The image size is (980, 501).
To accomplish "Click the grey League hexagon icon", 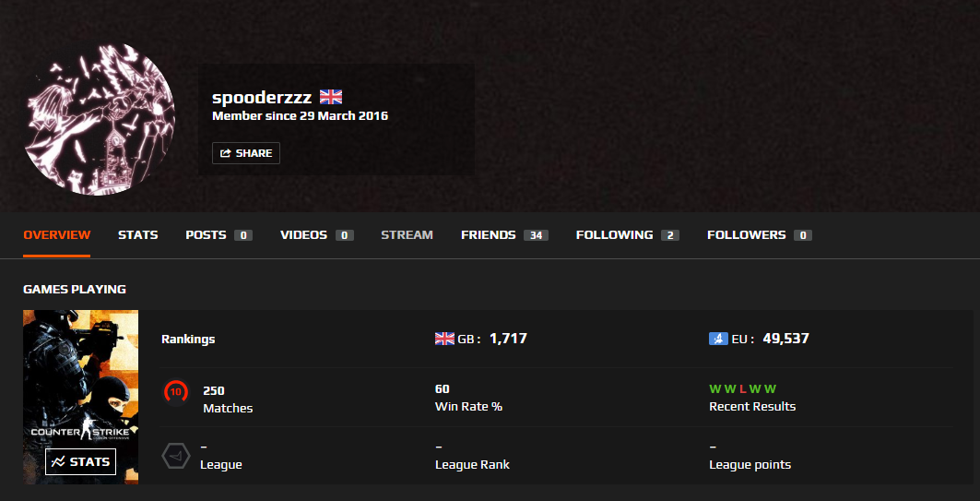I will click(x=175, y=456).
